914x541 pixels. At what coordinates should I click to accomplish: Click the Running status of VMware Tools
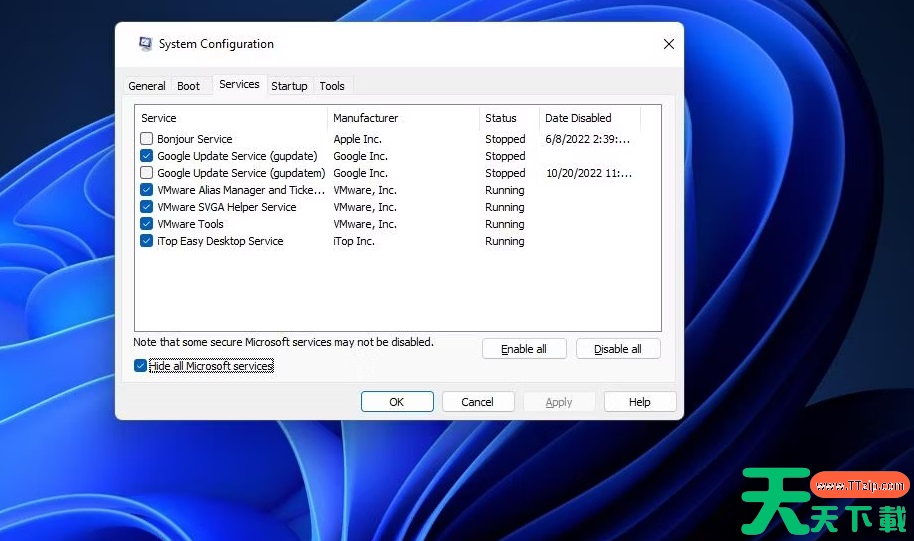(x=505, y=224)
